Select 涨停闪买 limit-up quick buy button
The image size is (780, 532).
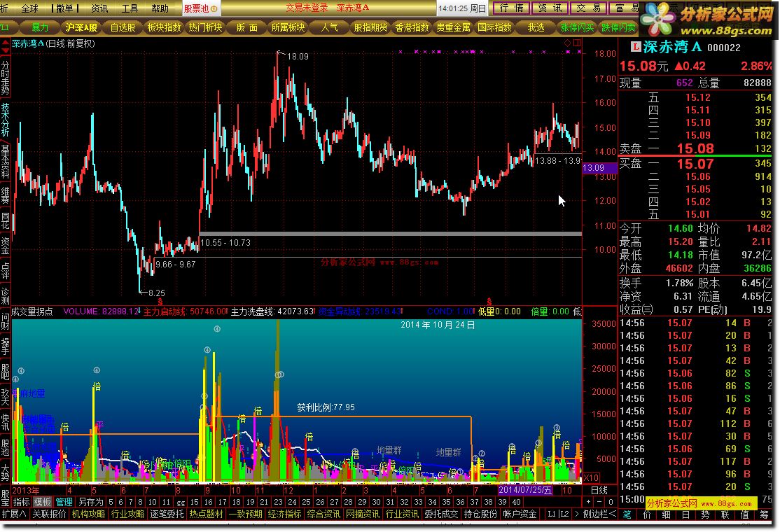point(577,28)
